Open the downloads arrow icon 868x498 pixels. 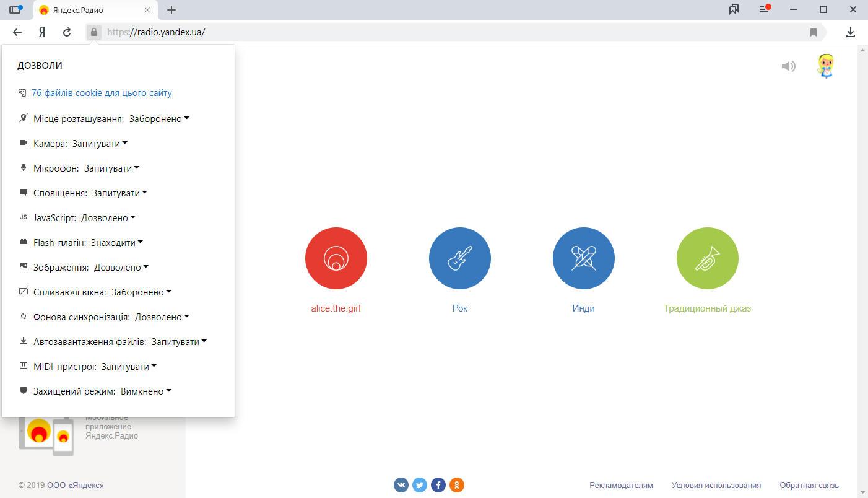pyautogui.click(x=851, y=32)
